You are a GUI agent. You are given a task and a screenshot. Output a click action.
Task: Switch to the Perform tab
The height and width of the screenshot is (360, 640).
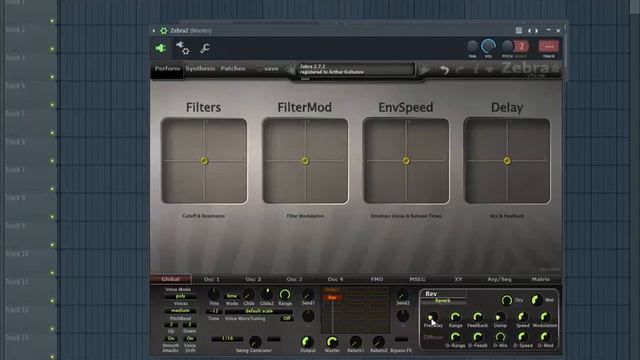pos(167,69)
